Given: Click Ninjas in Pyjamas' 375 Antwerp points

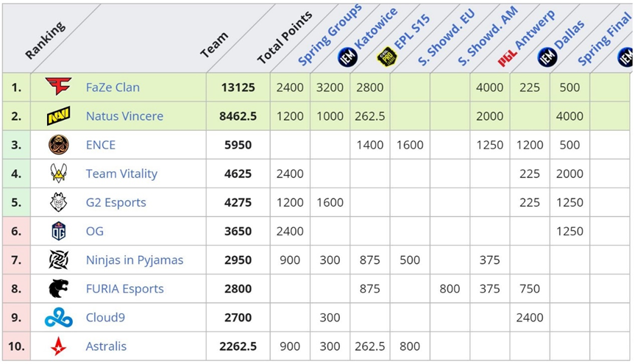Looking at the screenshot, I should point(489,260).
